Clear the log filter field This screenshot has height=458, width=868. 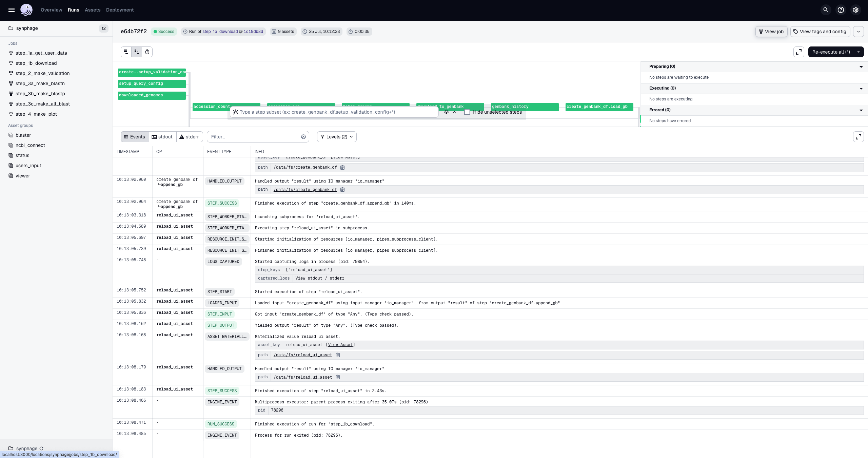pyautogui.click(x=303, y=137)
